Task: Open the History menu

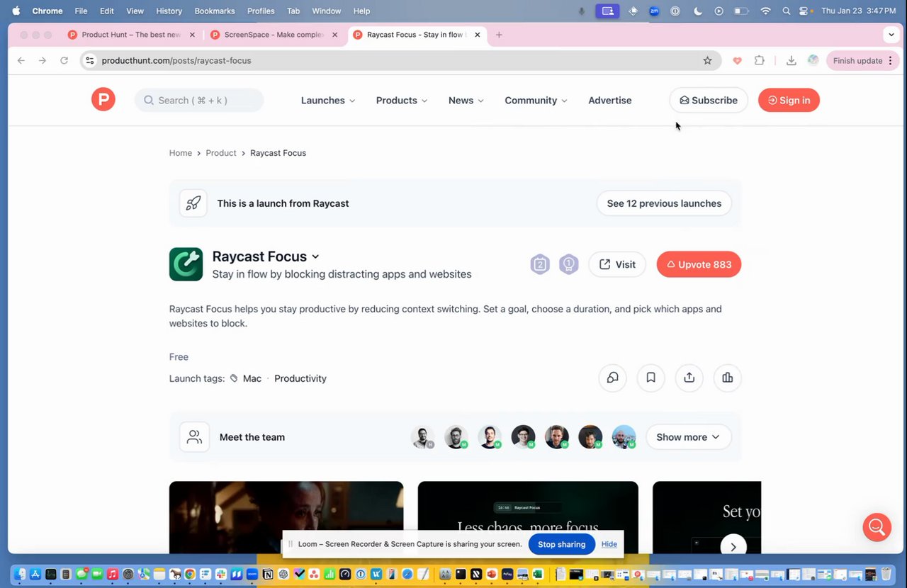Action: click(169, 11)
